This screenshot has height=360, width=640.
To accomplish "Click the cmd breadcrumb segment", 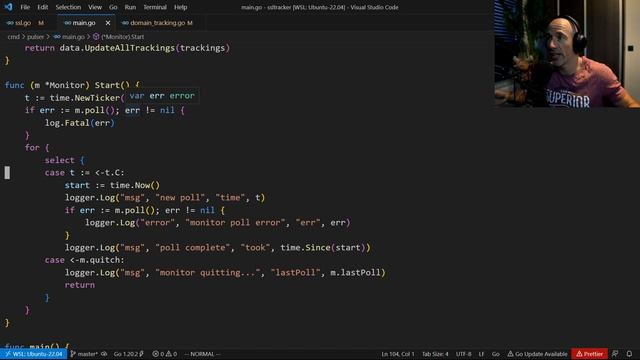I will [13, 37].
